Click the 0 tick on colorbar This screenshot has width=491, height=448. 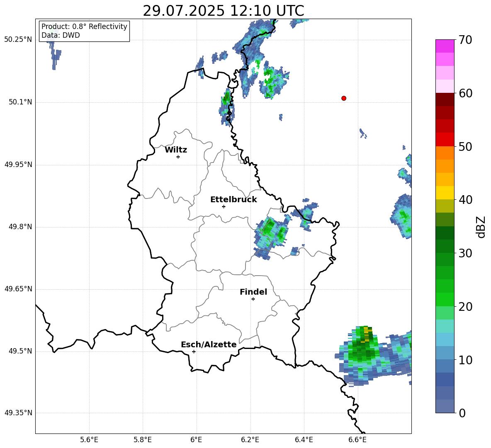pos(462,413)
